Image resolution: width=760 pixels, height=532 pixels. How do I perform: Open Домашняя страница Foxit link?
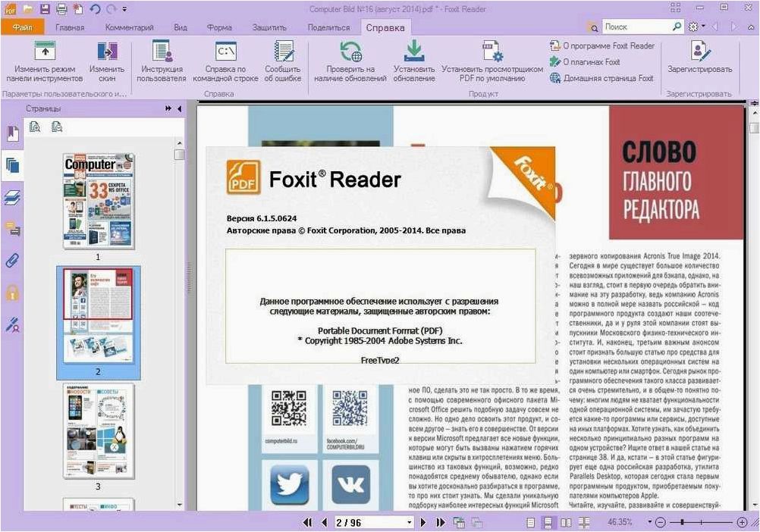pyautogui.click(x=601, y=78)
